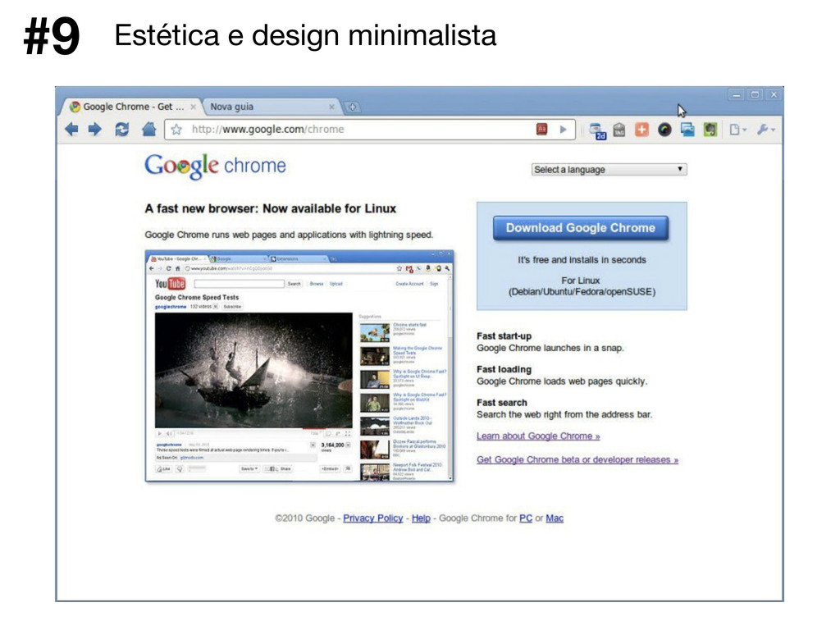This screenshot has width=840, height=630.
Task: Bookmark the page with the star icon
Action: coord(176,129)
